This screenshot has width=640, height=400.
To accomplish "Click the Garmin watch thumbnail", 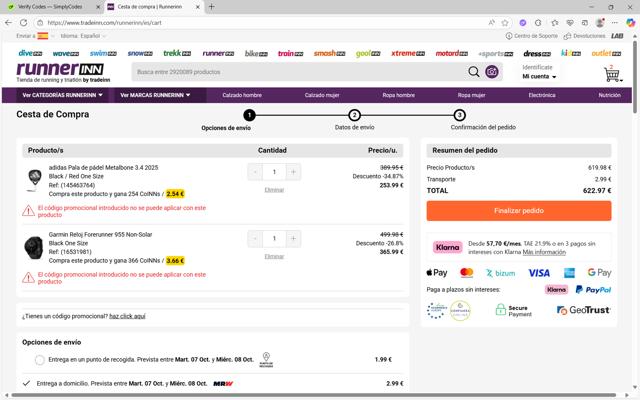I will (33, 247).
